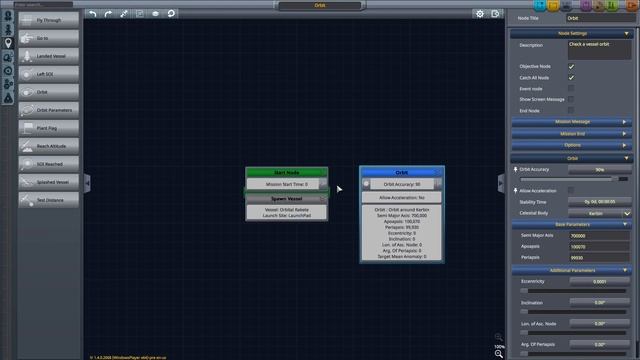Collapse the Orbit section header
Image resolution: width=640 pixels, height=360 pixels.
pos(572,158)
